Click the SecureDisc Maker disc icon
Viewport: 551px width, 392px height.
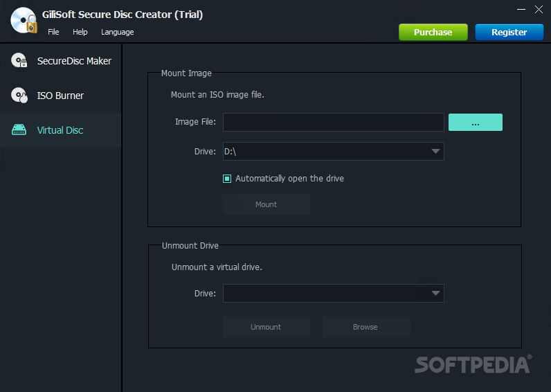(19, 60)
